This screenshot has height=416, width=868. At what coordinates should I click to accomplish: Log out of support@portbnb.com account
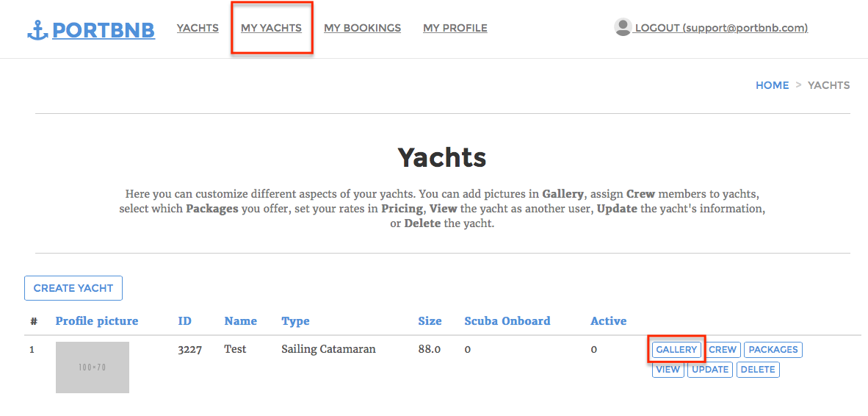point(720,28)
